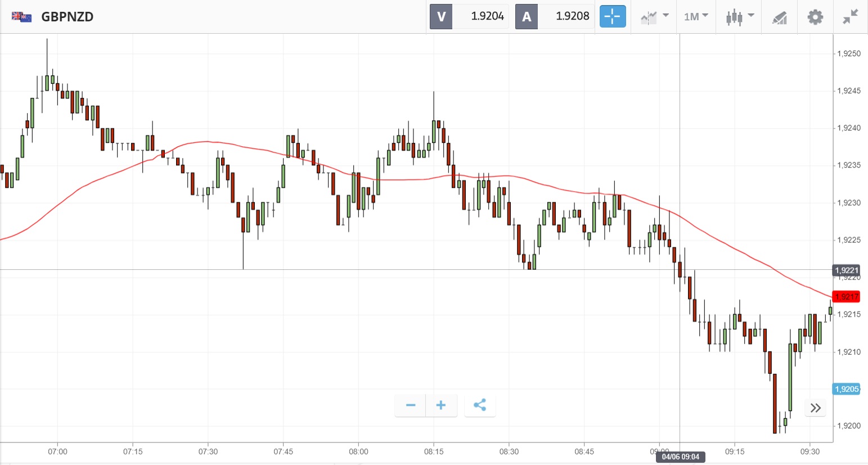This screenshot has width=868, height=465.
Task: Click the blue 1,9205 current price label
Action: coord(847,389)
